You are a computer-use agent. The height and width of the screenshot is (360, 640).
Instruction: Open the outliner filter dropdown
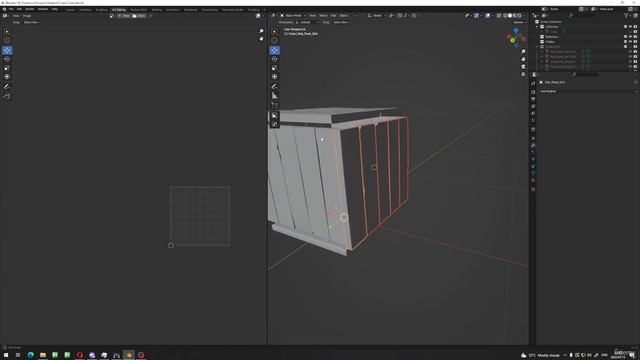coord(628,16)
